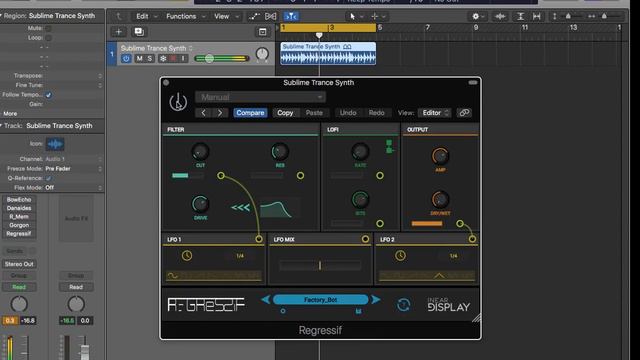Toggle the Sublime Trance Synth track power button
640x360 pixels.
pos(126,59)
